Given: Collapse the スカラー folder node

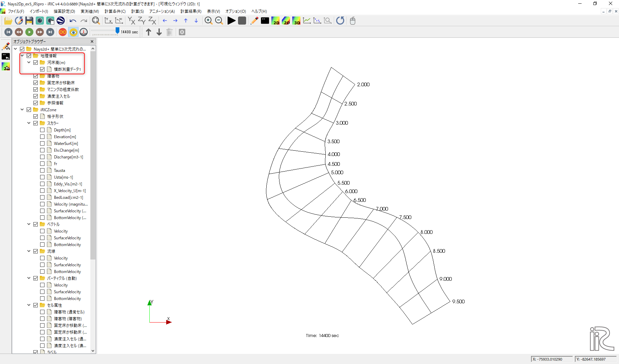Looking at the screenshot, I should 29,123.
